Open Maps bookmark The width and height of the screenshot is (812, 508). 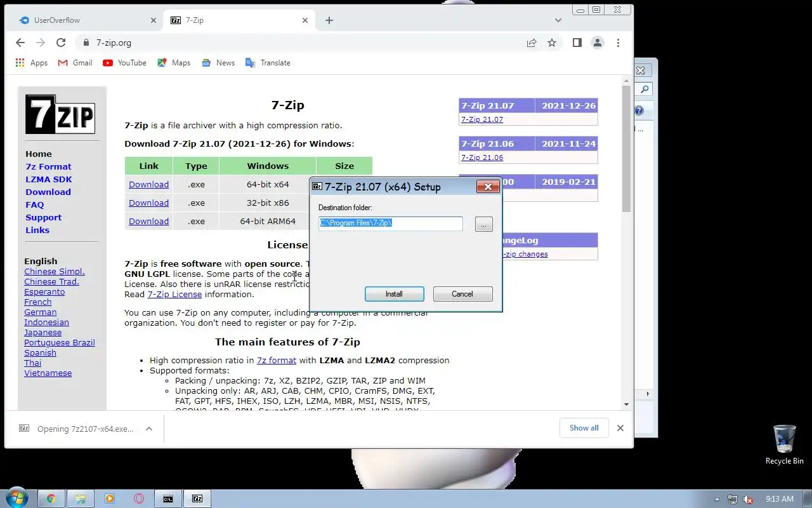[x=173, y=63]
